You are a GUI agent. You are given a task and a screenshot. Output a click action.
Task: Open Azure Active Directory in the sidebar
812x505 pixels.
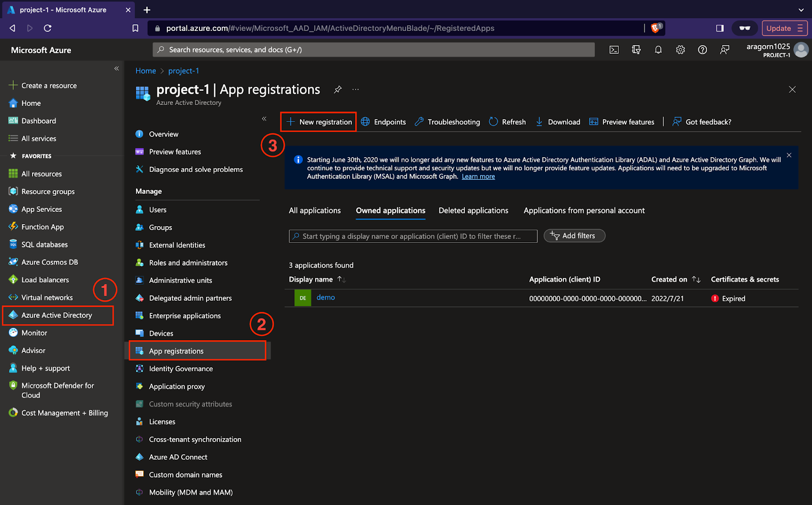57,315
